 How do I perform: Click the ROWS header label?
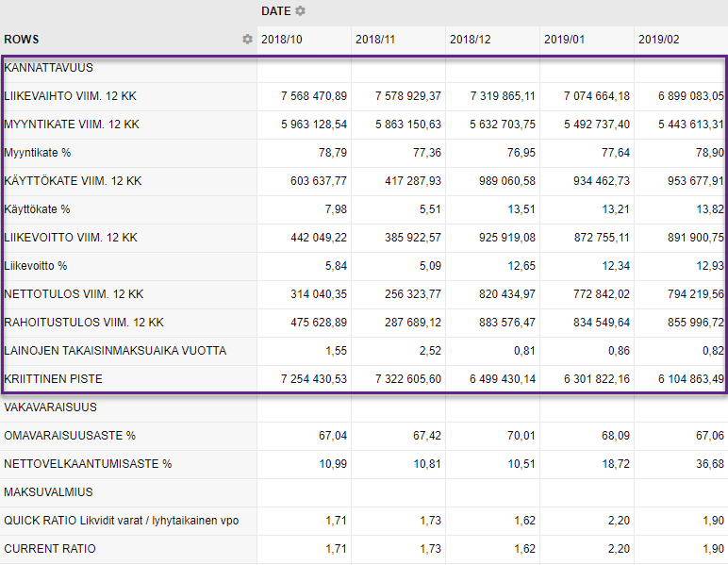pos(22,40)
